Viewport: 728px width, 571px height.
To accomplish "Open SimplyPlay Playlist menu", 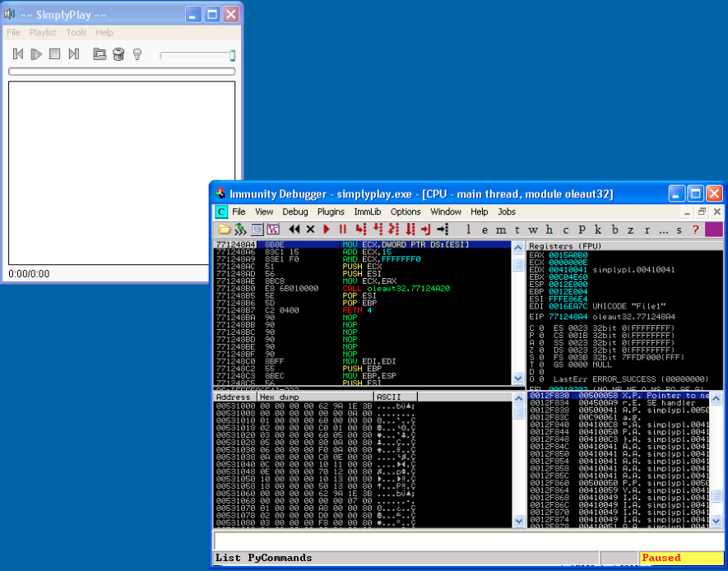I will click(x=43, y=32).
